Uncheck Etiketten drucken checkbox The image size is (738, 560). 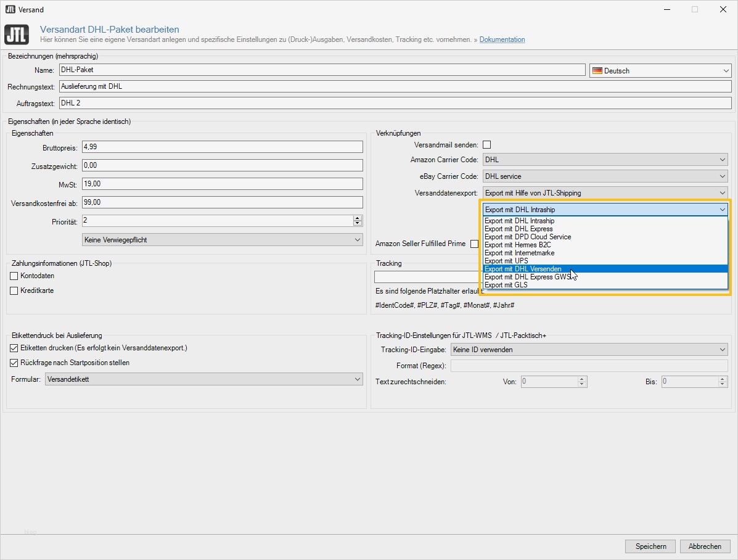(x=14, y=348)
